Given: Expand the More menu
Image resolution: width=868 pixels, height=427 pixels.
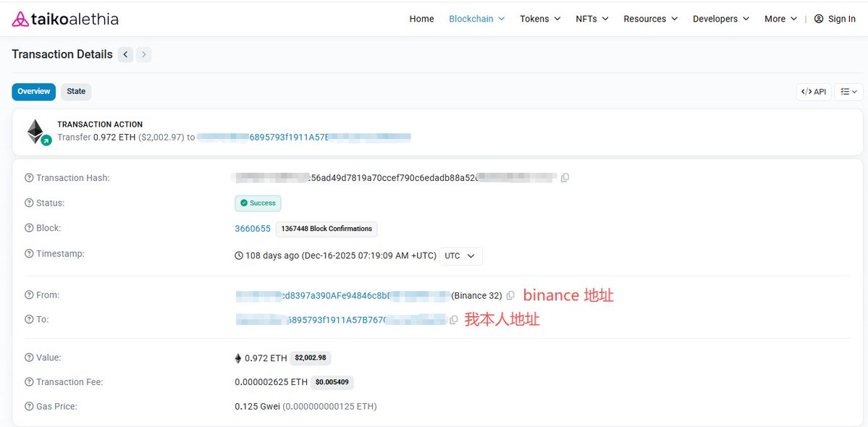Looking at the screenshot, I should pos(780,19).
